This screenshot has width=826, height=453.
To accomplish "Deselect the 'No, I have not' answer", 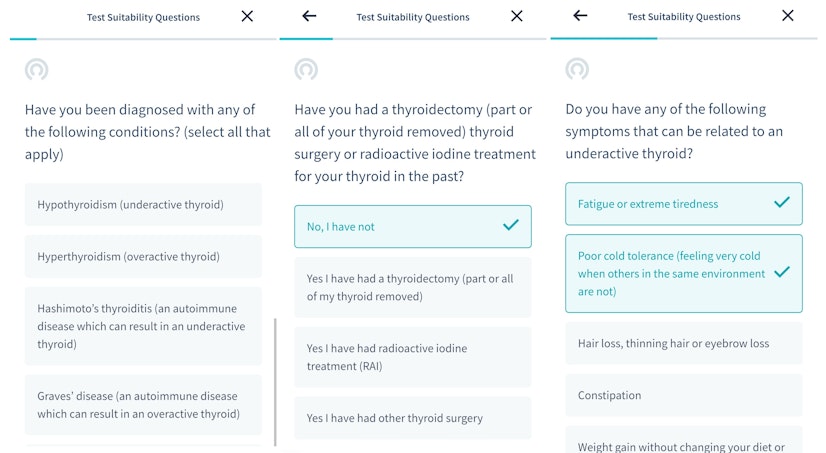I will (412, 226).
